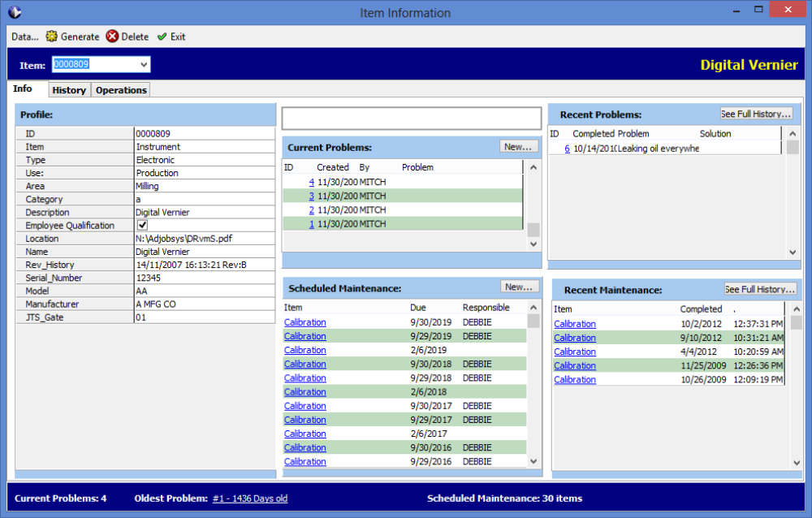The image size is (812, 518).
Task: Open the Data... menu
Action: coord(25,37)
